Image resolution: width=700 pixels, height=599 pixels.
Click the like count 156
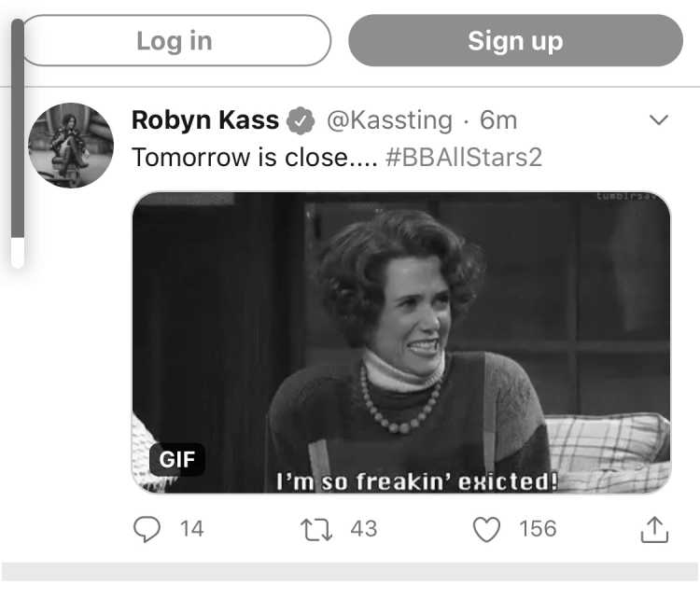pos(538,529)
